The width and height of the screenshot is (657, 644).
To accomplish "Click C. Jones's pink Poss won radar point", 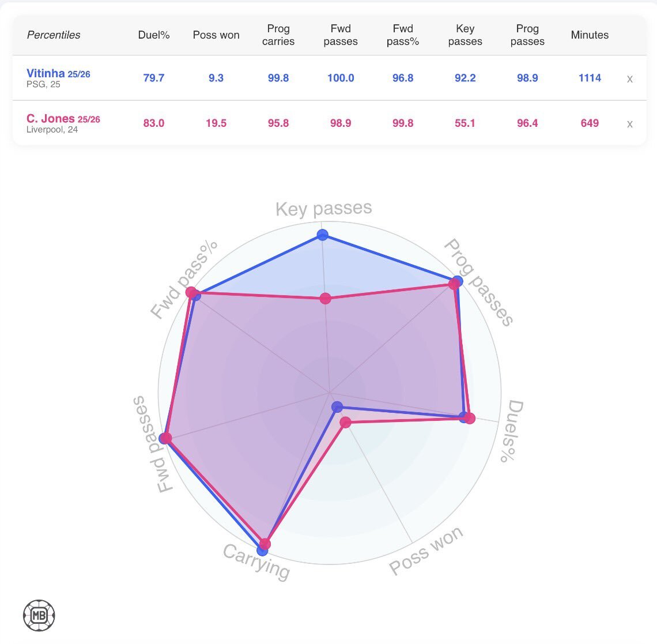I will [x=345, y=423].
